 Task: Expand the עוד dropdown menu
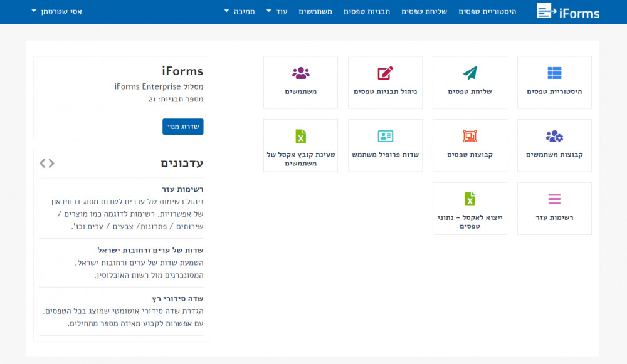point(277,11)
